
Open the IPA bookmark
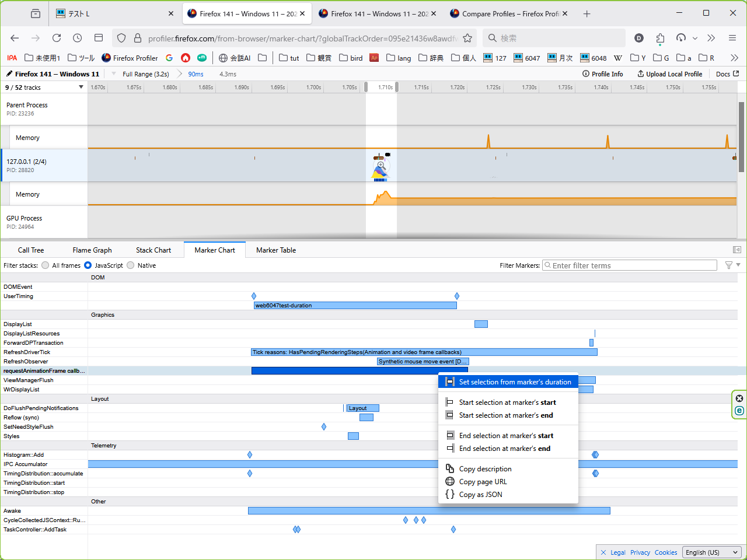[12, 58]
